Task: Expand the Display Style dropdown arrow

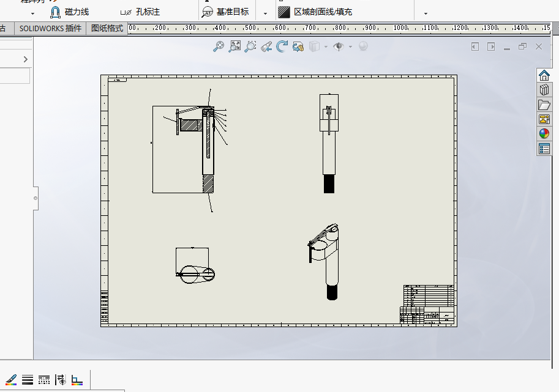Action: point(326,46)
